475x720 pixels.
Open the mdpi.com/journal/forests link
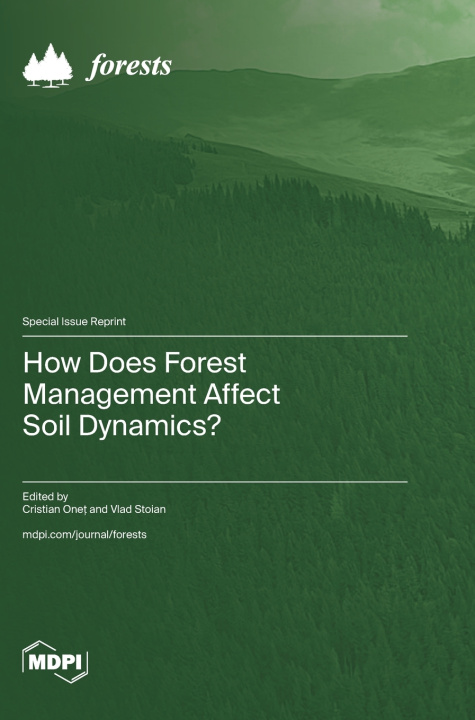coord(85,534)
